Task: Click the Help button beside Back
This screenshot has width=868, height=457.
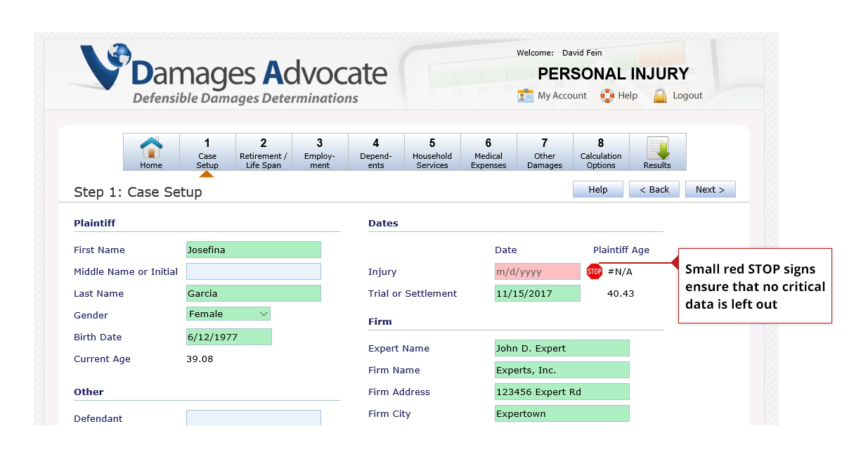Action: click(598, 189)
